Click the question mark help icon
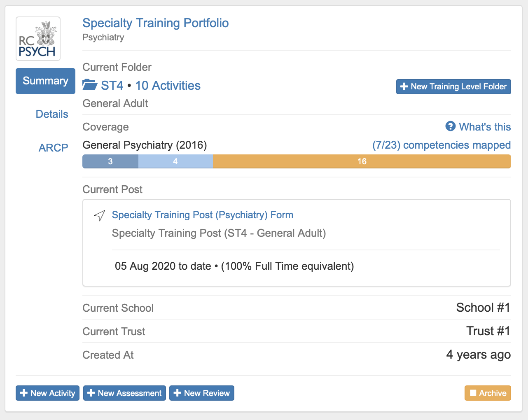528x420 pixels. point(450,126)
